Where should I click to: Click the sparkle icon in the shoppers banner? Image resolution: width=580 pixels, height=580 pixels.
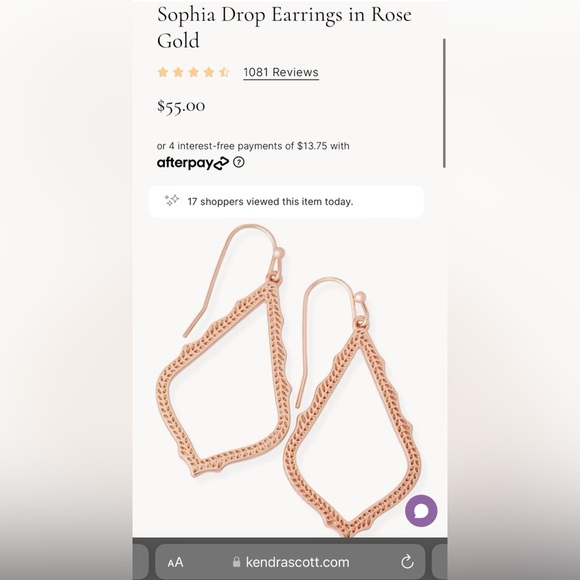(172, 200)
